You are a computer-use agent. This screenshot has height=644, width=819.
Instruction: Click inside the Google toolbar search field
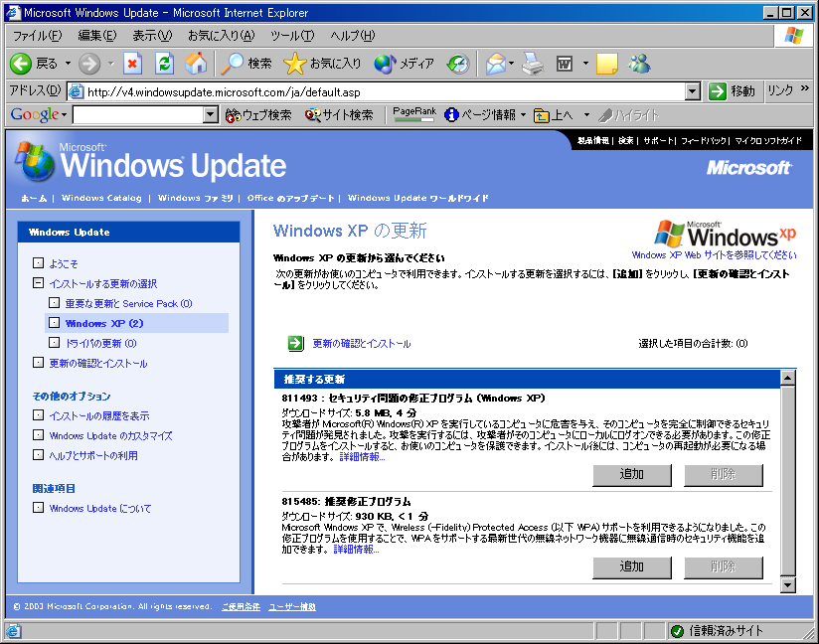point(138,115)
